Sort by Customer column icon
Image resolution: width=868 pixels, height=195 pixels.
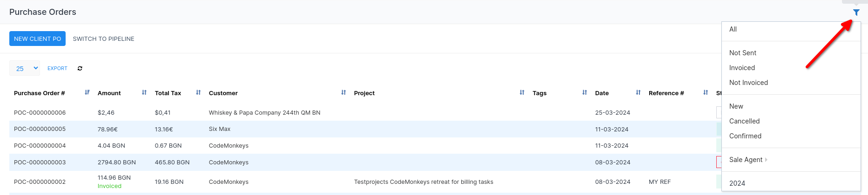coord(343,93)
